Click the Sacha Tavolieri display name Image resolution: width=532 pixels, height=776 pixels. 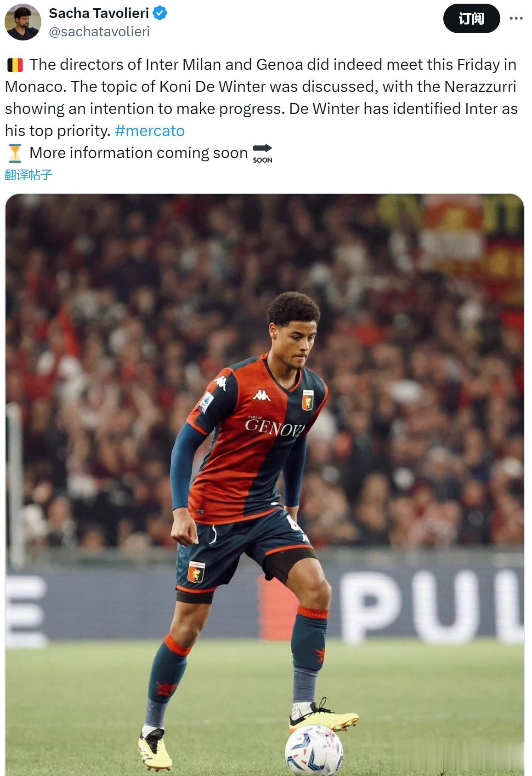99,13
